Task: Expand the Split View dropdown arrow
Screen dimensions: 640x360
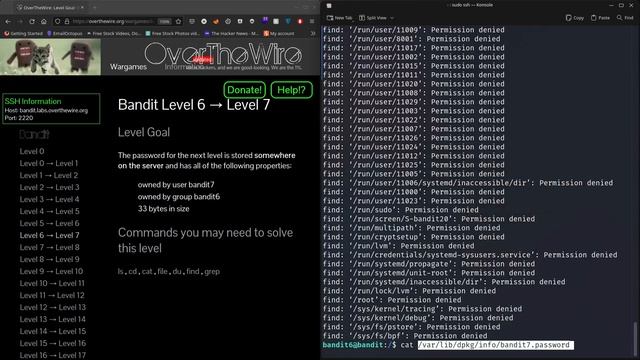Action: click(392, 18)
